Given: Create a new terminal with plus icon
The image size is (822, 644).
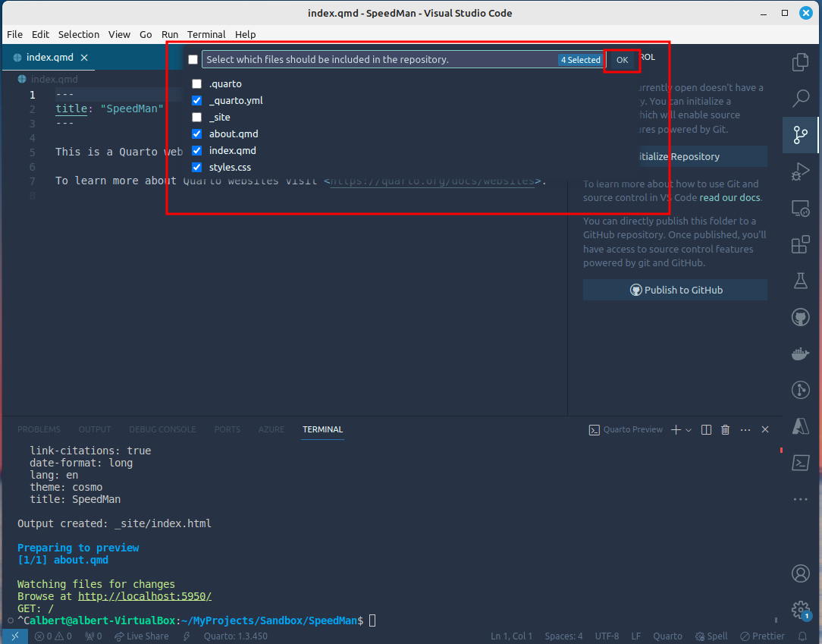Looking at the screenshot, I should (x=676, y=430).
